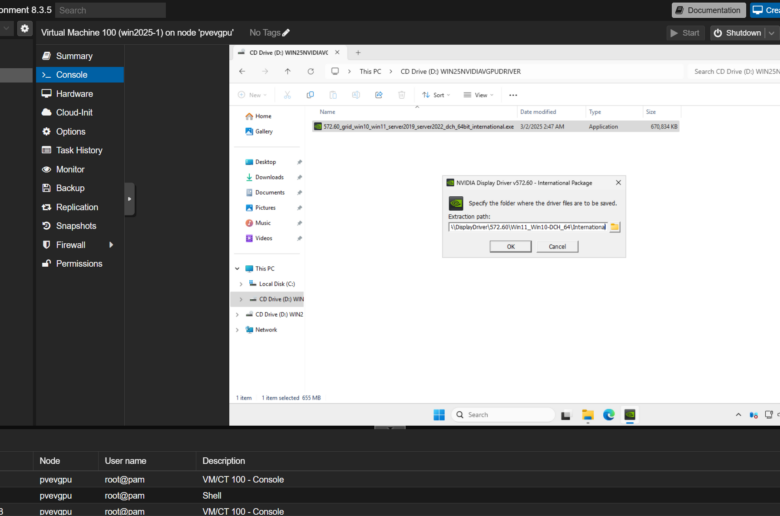Browse extraction folder with folder icon
The image size is (780, 516).
(615, 227)
